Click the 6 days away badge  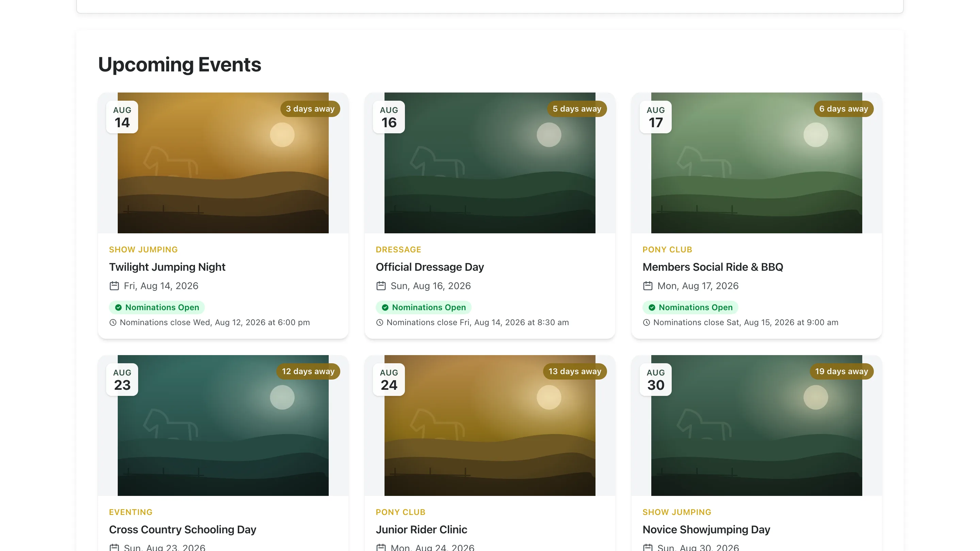click(x=844, y=109)
